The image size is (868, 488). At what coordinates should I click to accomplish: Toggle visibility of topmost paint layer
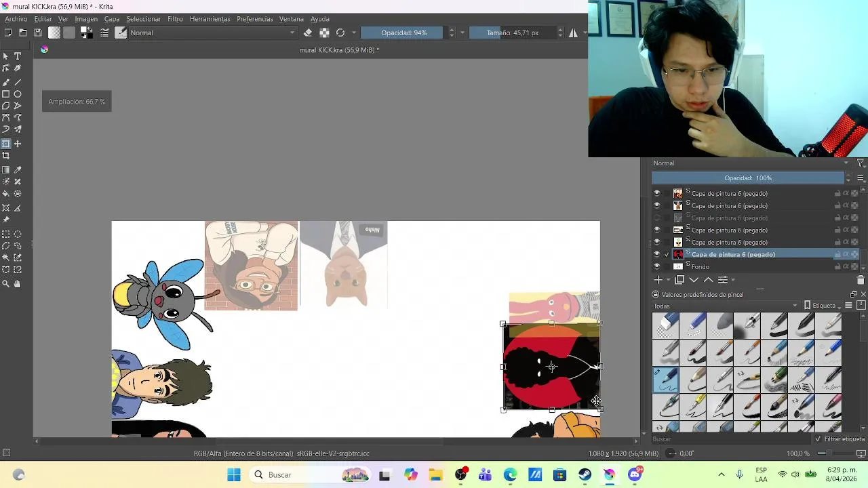pyautogui.click(x=656, y=193)
